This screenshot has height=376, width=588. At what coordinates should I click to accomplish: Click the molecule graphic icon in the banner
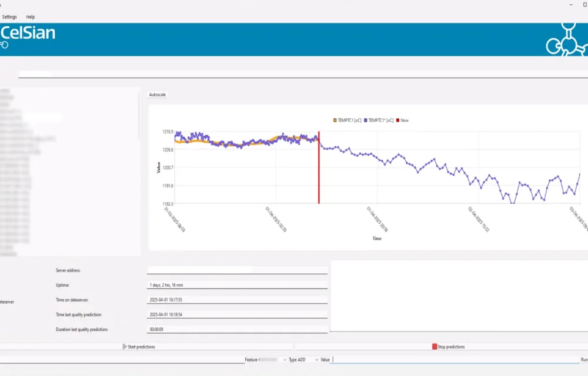(567, 40)
